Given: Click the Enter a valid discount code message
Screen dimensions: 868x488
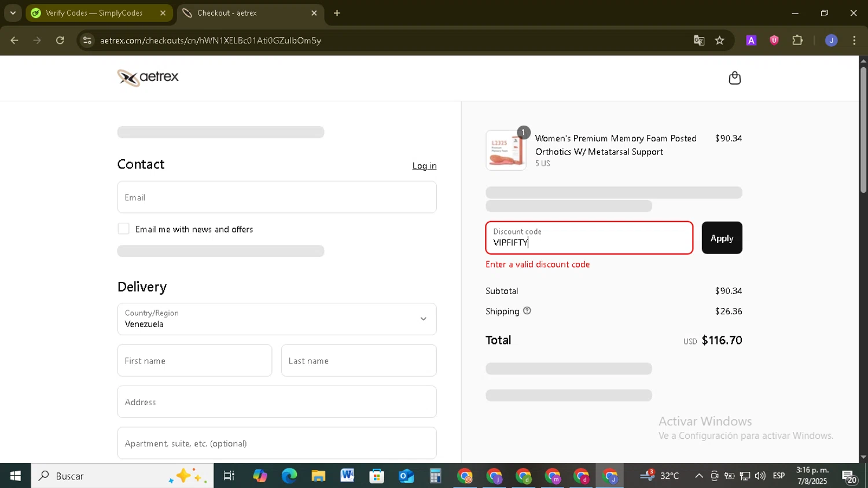Looking at the screenshot, I should tap(538, 265).
